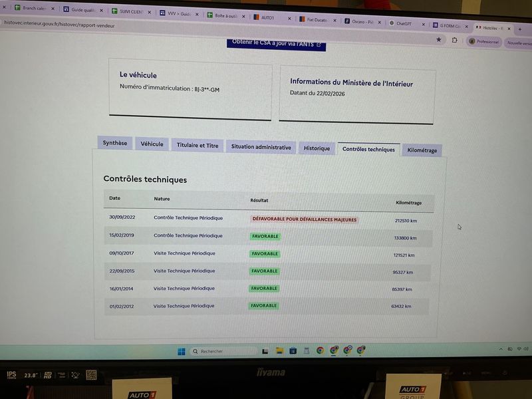The height and width of the screenshot is (399, 532).
Task: Click the histovec address bar URL
Action: click(x=59, y=25)
